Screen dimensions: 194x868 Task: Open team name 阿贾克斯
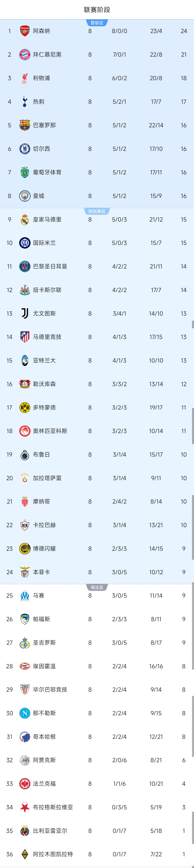tap(44, 760)
